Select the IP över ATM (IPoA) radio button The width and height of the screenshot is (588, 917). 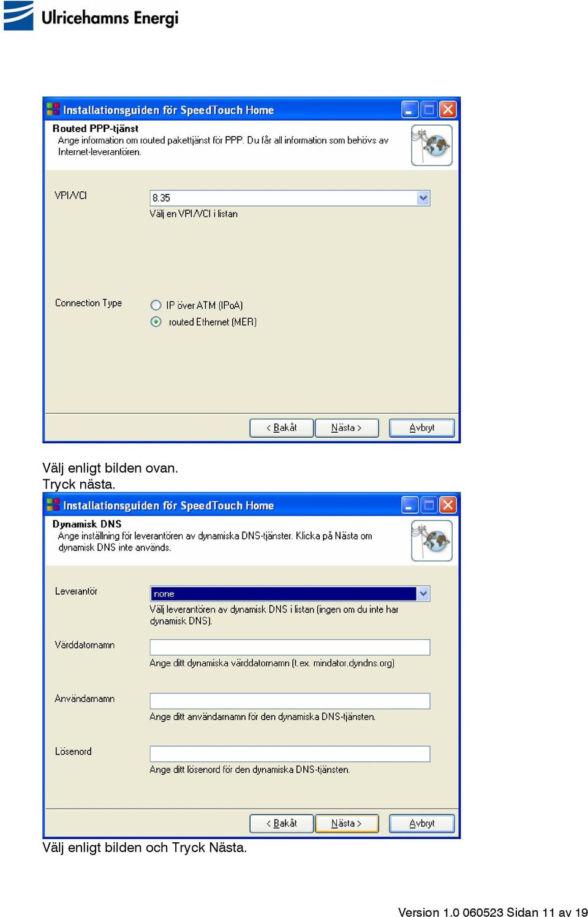pos(156,305)
